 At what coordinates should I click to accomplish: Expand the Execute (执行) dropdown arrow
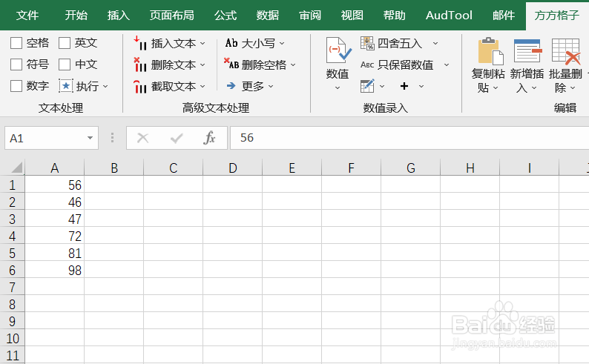[105, 86]
